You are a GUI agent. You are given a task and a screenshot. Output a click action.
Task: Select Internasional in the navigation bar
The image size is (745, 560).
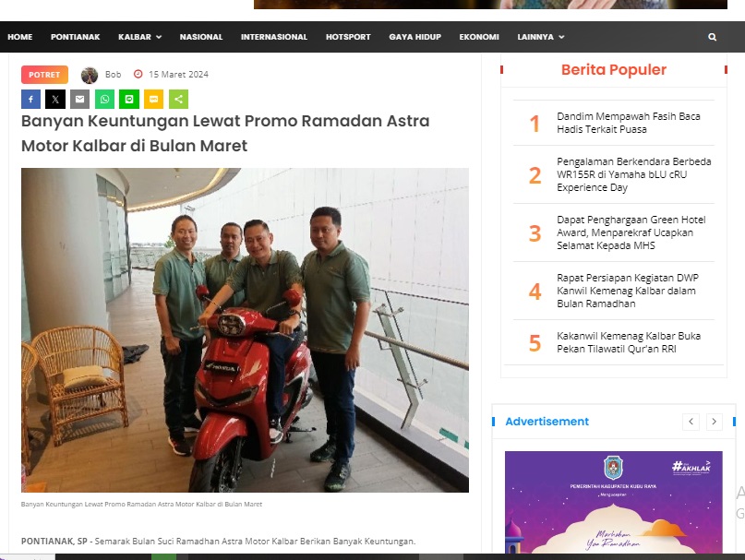click(274, 37)
